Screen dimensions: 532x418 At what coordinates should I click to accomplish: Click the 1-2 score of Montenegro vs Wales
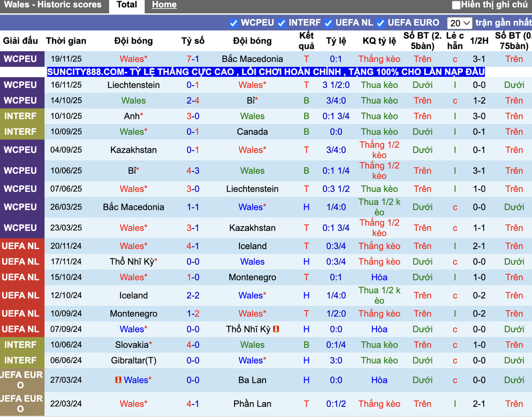pyautogui.click(x=193, y=314)
